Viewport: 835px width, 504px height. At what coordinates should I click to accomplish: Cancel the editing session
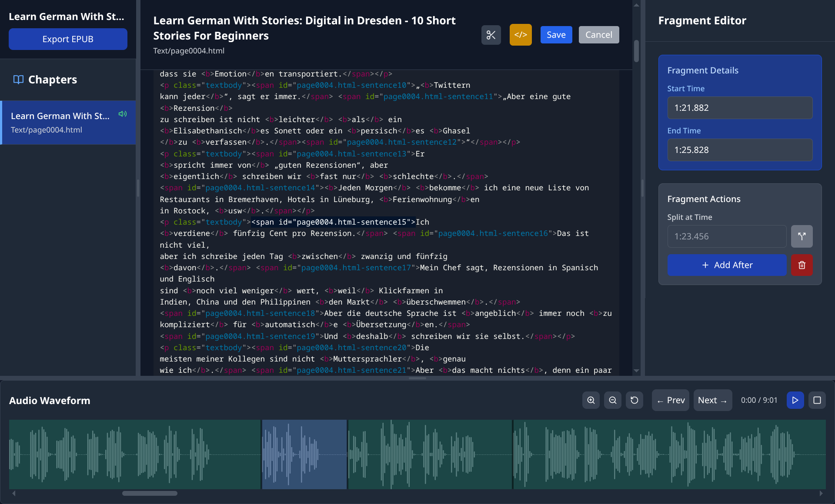click(599, 35)
